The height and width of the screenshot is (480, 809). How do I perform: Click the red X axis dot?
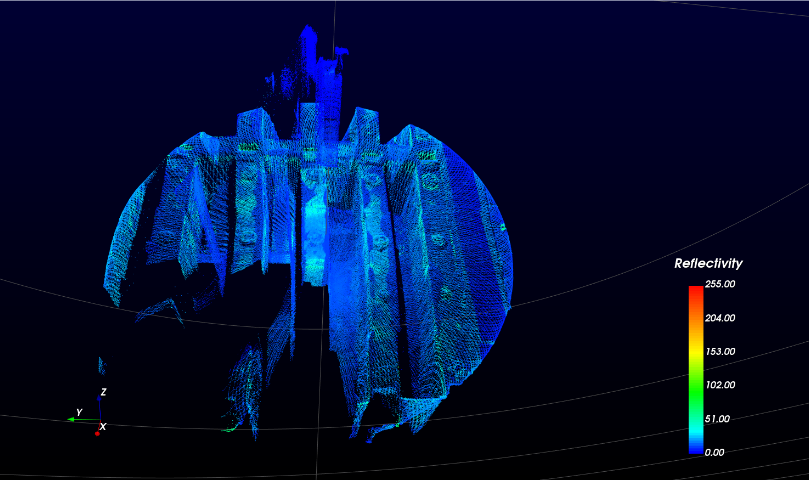[97, 434]
